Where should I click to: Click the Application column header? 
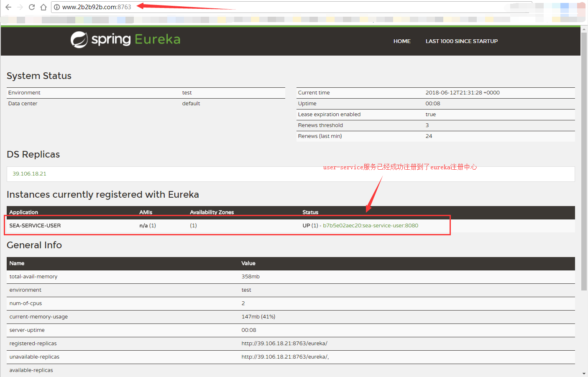[24, 212]
